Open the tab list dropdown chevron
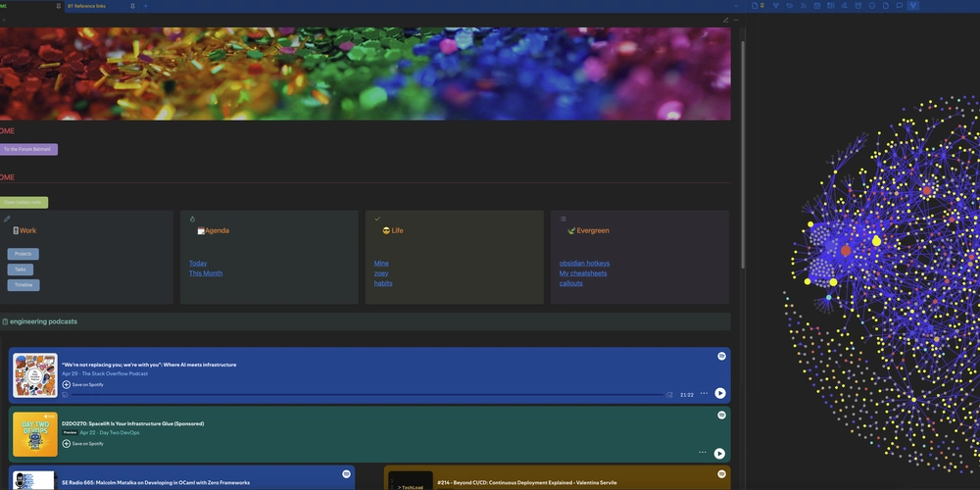The height and width of the screenshot is (490, 980). (736, 6)
